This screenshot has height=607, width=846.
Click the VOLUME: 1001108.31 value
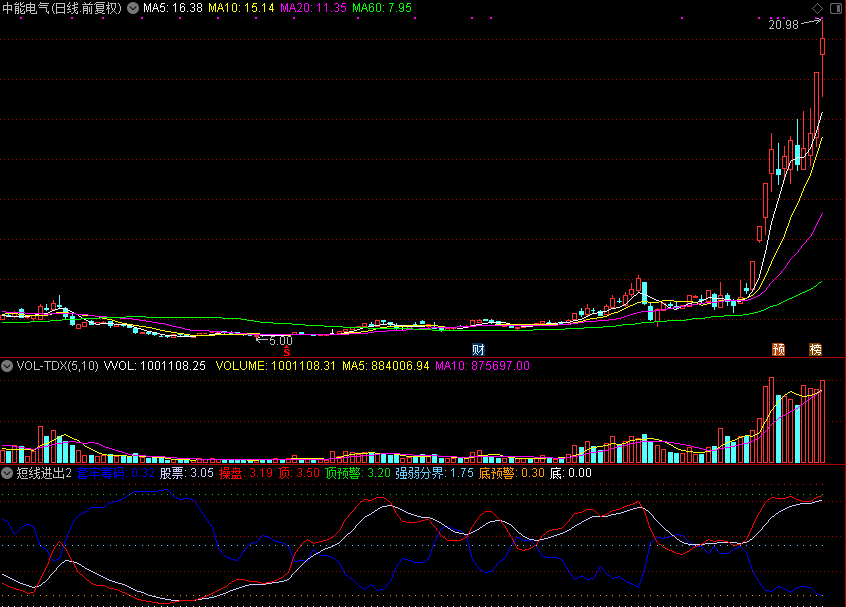click(276, 366)
